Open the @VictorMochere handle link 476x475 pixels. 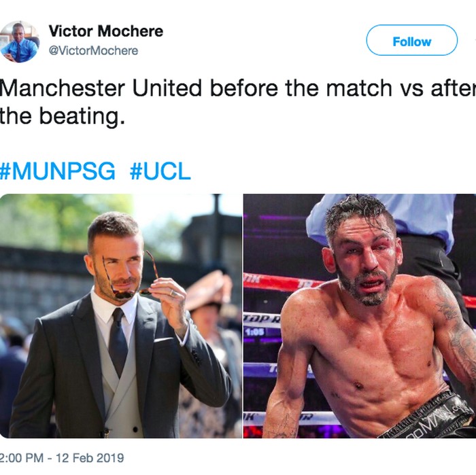click(x=94, y=50)
